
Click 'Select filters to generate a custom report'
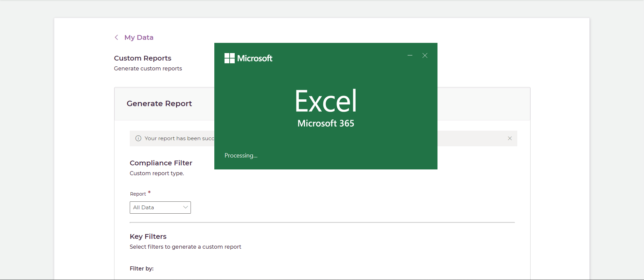(x=185, y=247)
